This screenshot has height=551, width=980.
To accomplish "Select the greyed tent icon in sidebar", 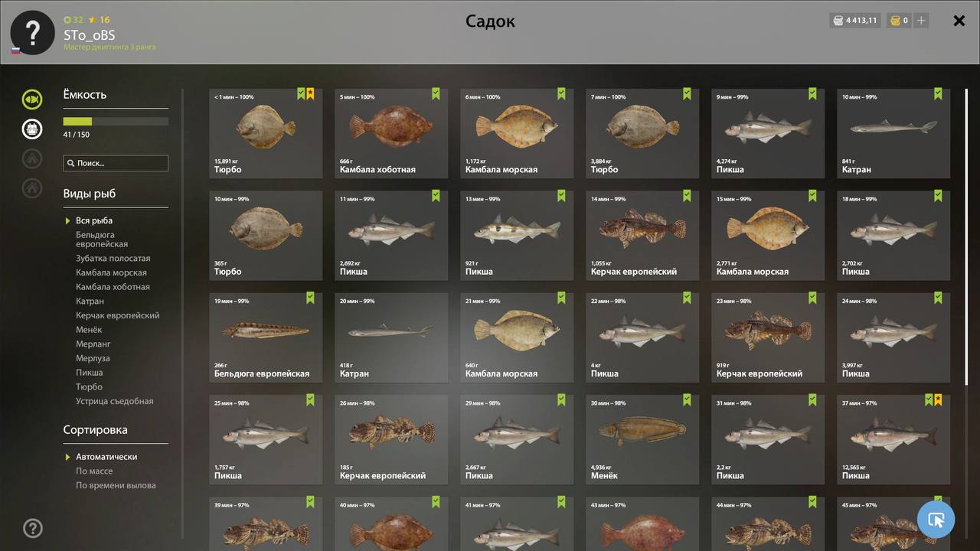I will [x=32, y=158].
